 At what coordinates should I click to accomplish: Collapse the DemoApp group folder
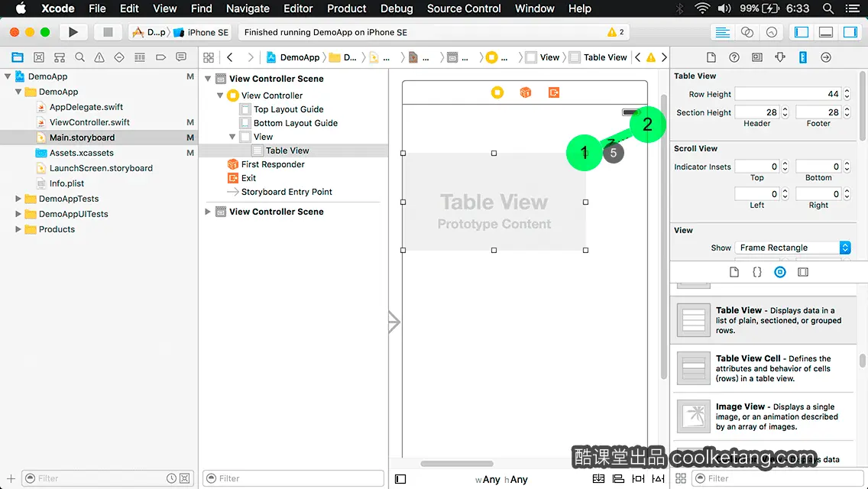pos(18,92)
